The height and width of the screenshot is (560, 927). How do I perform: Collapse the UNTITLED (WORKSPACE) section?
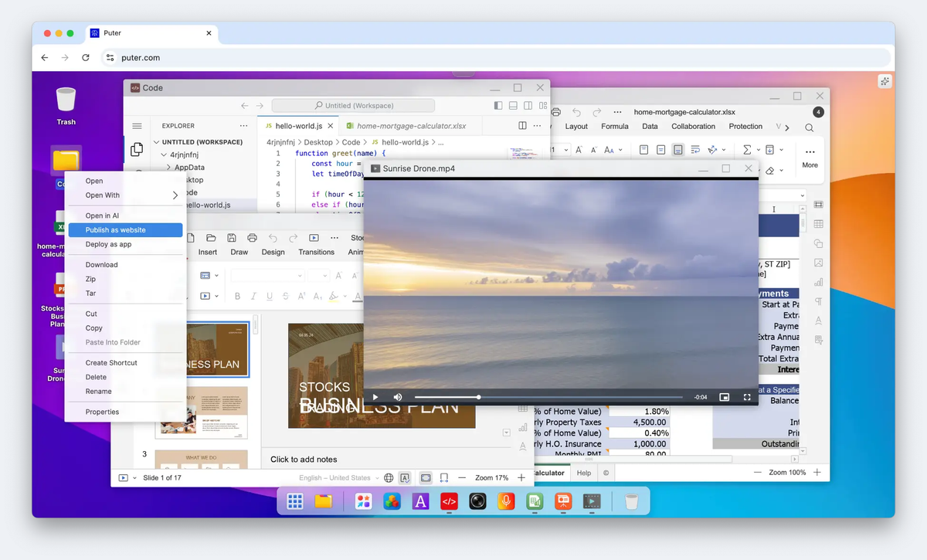[157, 142]
